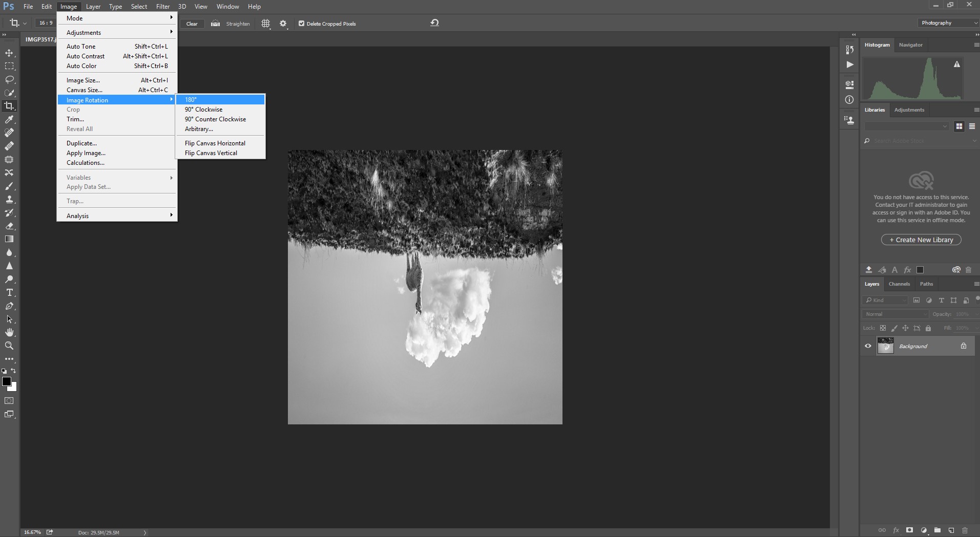Select the Hand tool
Image resolution: width=980 pixels, height=537 pixels.
[x=9, y=332]
